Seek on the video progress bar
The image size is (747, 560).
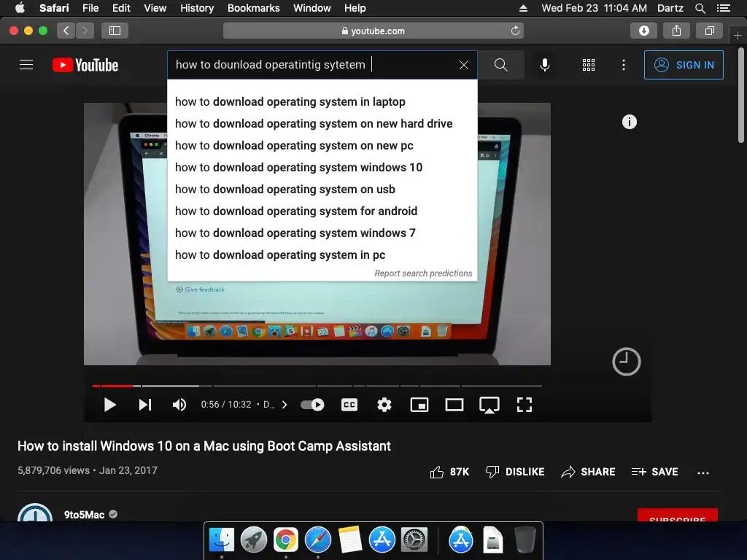coord(317,386)
